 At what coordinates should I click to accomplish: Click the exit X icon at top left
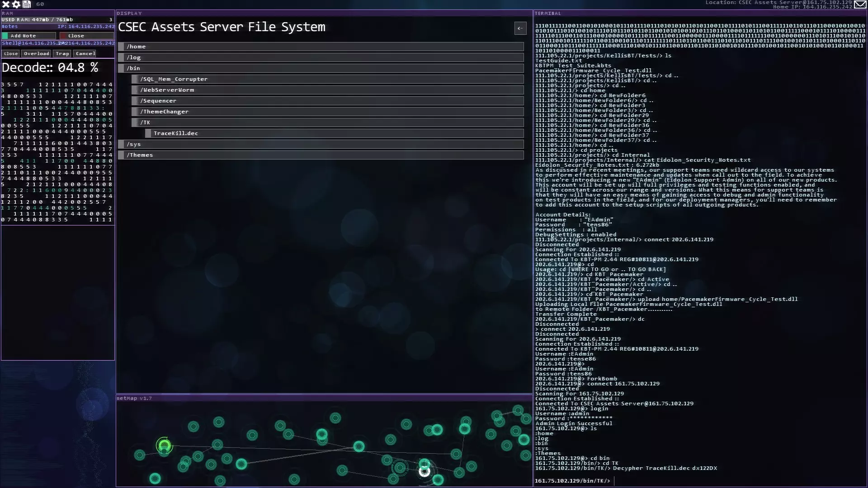(x=6, y=5)
